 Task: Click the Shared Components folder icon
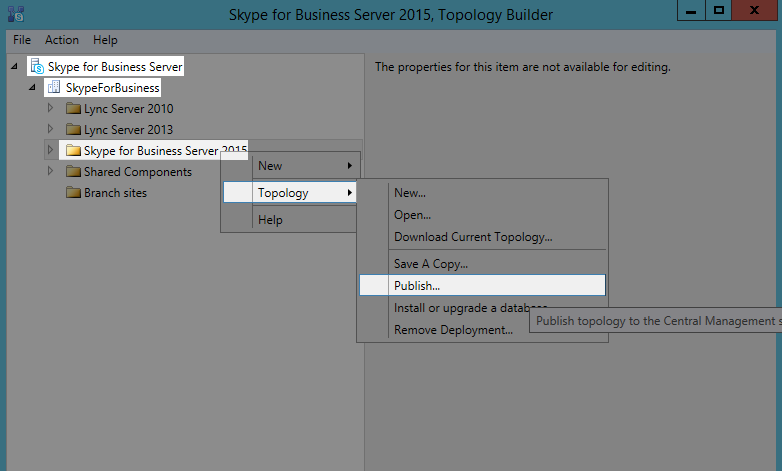(73, 171)
